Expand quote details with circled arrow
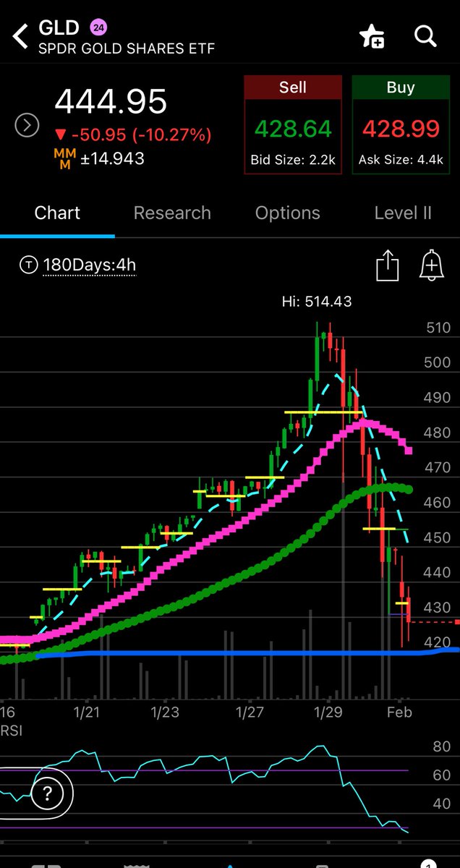460x868 pixels. tap(27, 126)
